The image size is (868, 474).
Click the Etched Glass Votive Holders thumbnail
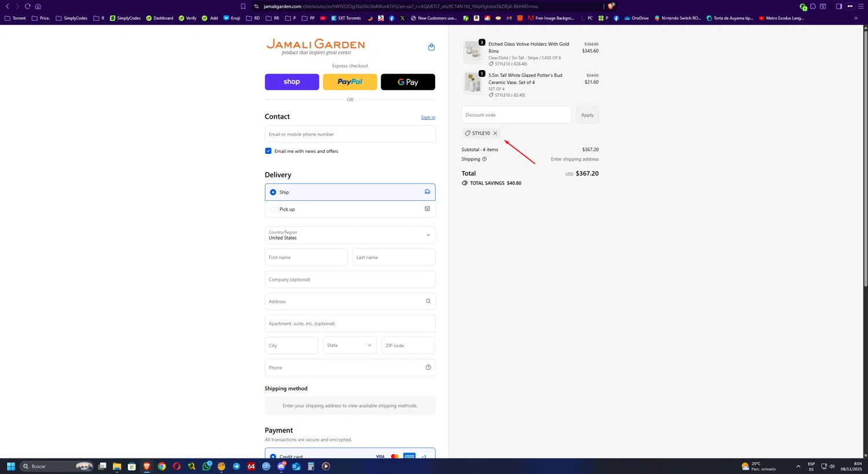(473, 51)
